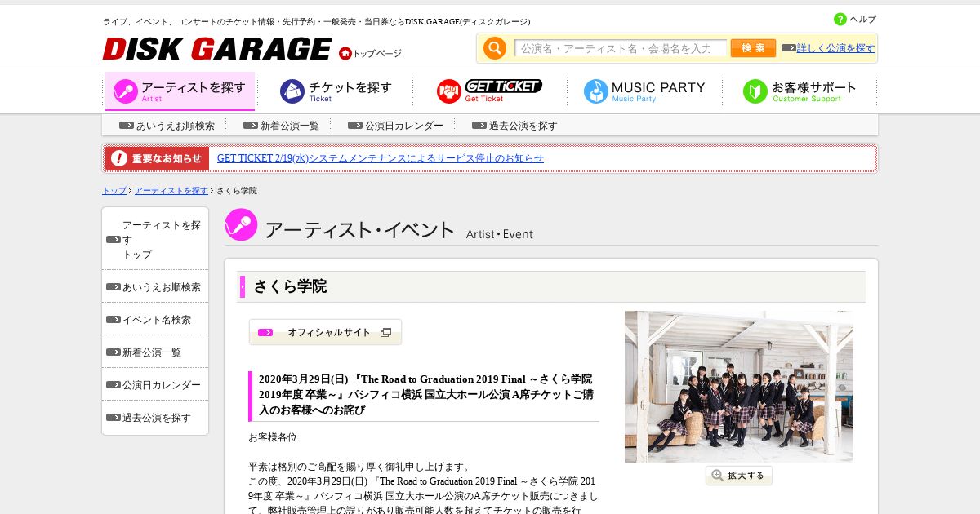Click external-window icon on オフィシャルサイト button
The height and width of the screenshot is (514, 980).
pos(385,332)
